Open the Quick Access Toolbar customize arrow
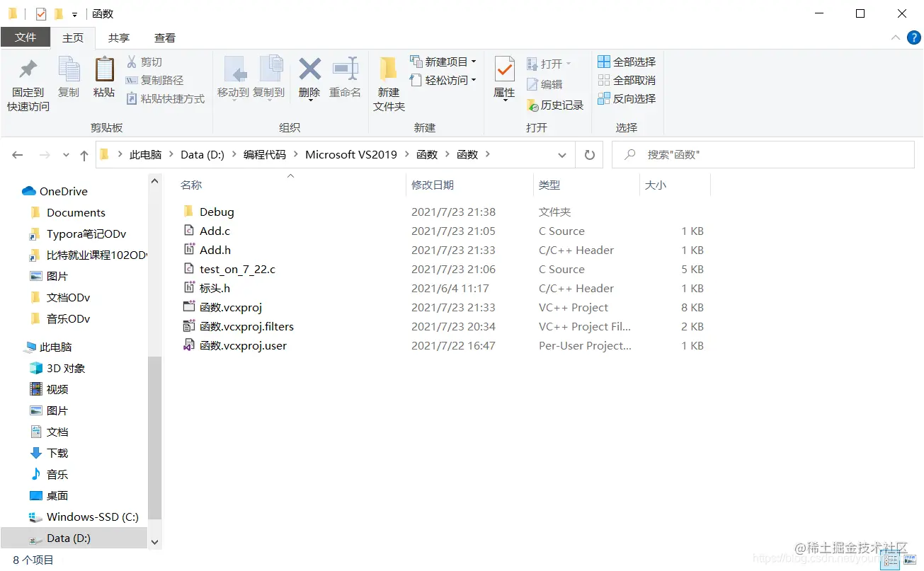This screenshot has height=571, width=924. pyautogui.click(x=74, y=14)
